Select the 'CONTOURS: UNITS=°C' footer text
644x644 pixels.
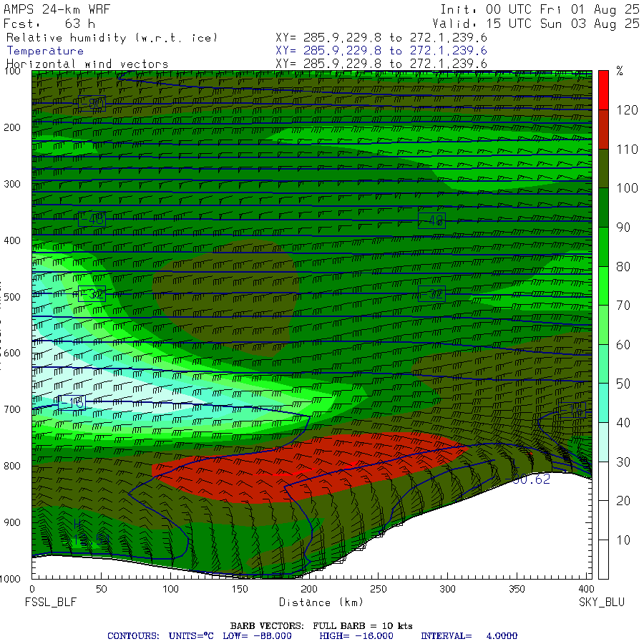tap(160, 636)
